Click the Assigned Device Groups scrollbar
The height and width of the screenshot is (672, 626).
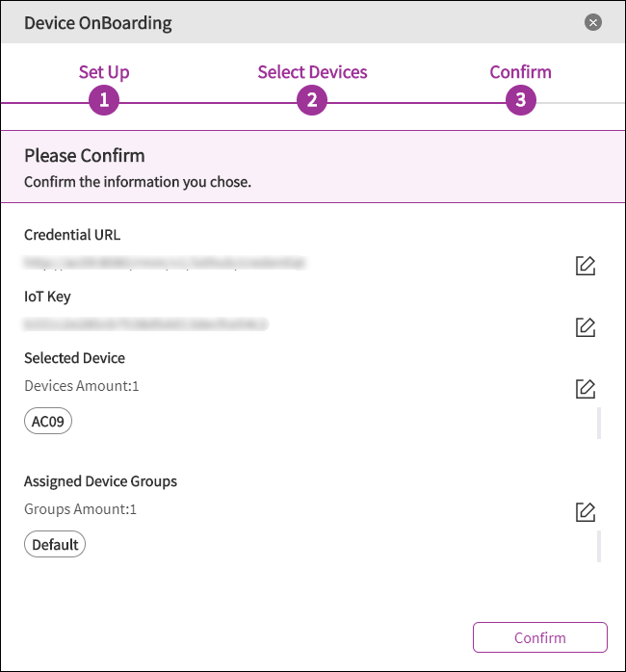coord(599,545)
